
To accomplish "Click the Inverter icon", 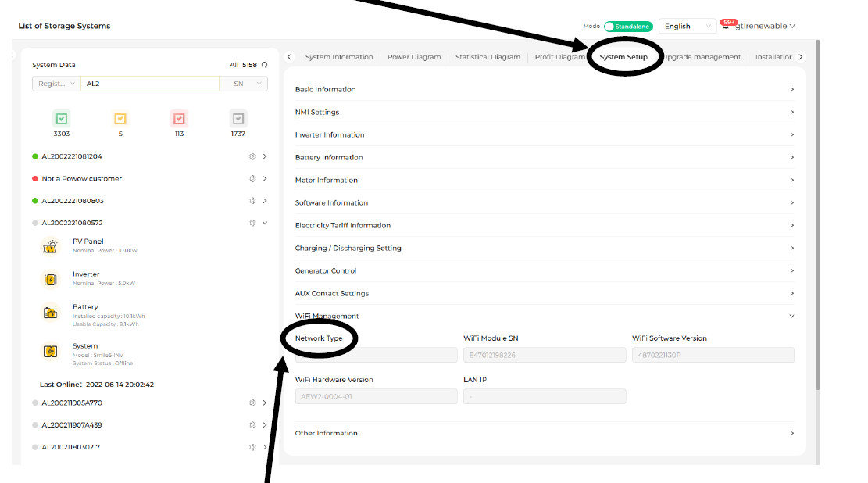I will pos(51,279).
